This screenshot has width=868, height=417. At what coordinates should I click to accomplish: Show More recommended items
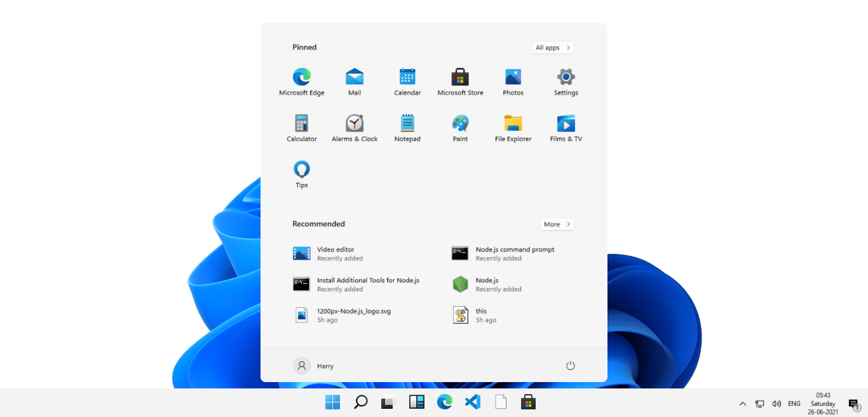(x=557, y=224)
